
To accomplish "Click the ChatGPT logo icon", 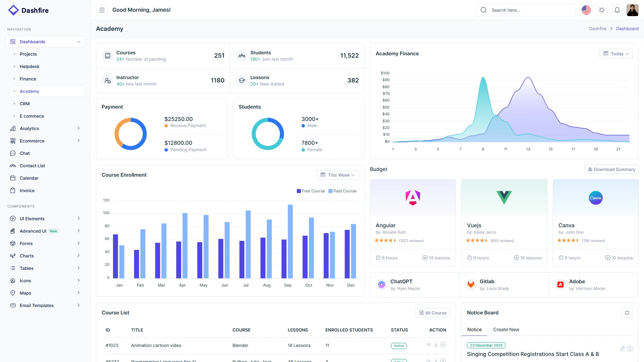I will [382, 285].
